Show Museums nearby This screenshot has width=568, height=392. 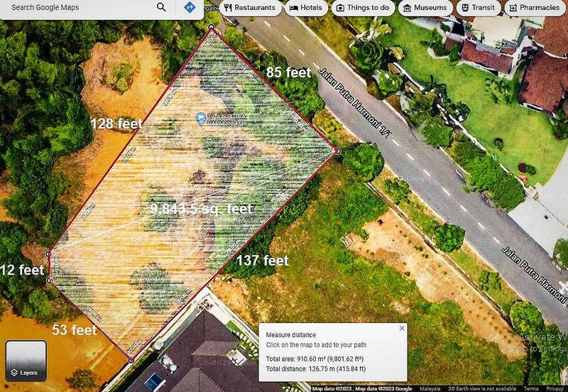[424, 8]
